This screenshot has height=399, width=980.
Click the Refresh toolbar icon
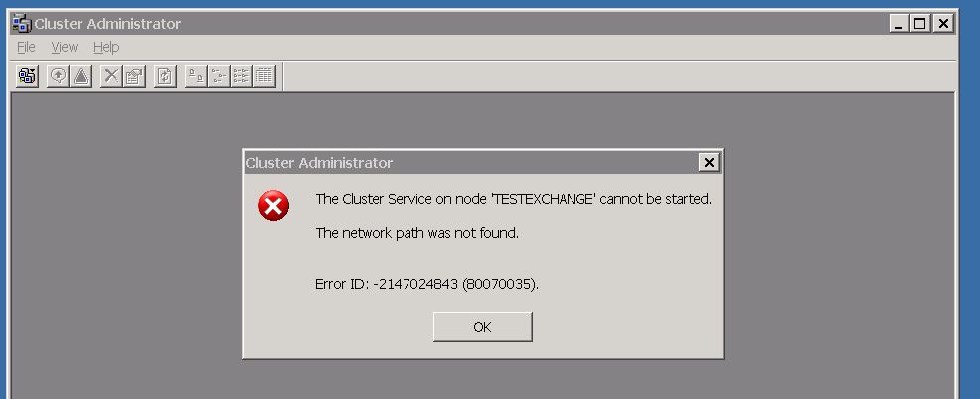pos(165,76)
